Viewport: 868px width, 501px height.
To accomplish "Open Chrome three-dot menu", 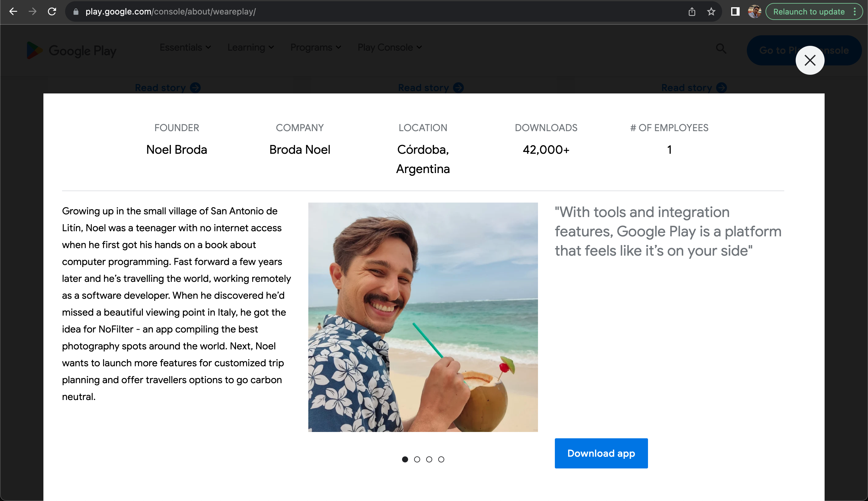I will point(854,12).
